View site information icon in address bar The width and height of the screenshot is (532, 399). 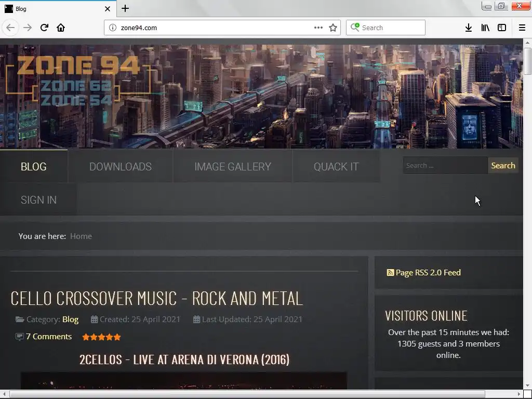pyautogui.click(x=113, y=28)
